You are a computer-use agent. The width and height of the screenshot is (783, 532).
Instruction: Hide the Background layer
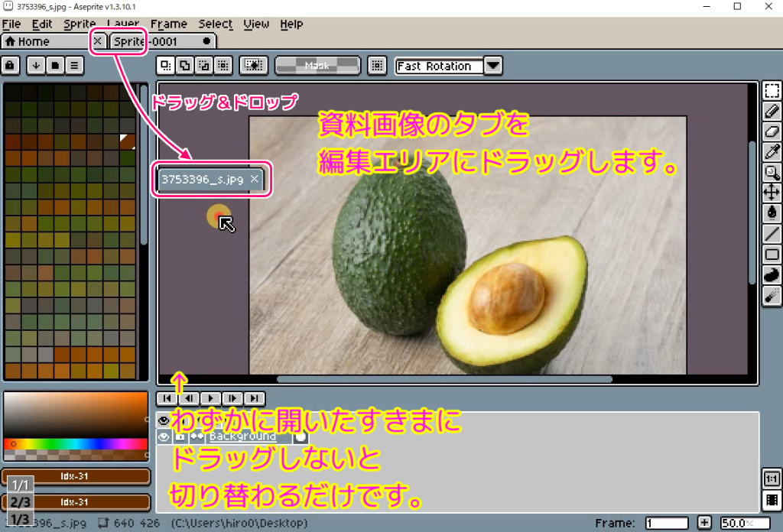(x=164, y=436)
